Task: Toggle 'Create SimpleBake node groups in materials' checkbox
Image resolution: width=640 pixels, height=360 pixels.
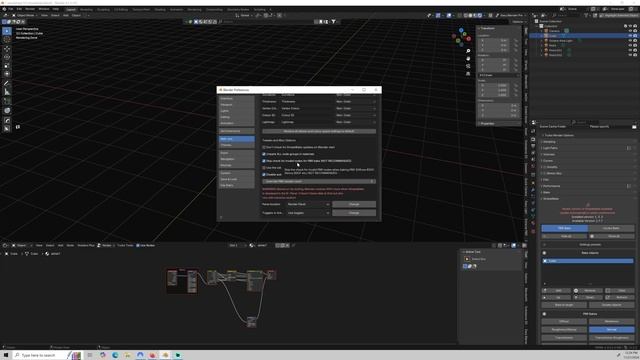Action: [264, 154]
